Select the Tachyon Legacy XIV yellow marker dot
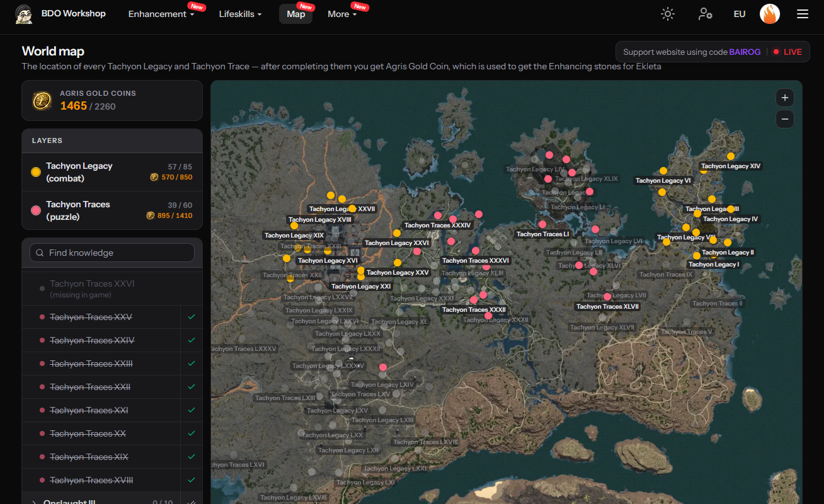The image size is (824, 504). click(731, 156)
